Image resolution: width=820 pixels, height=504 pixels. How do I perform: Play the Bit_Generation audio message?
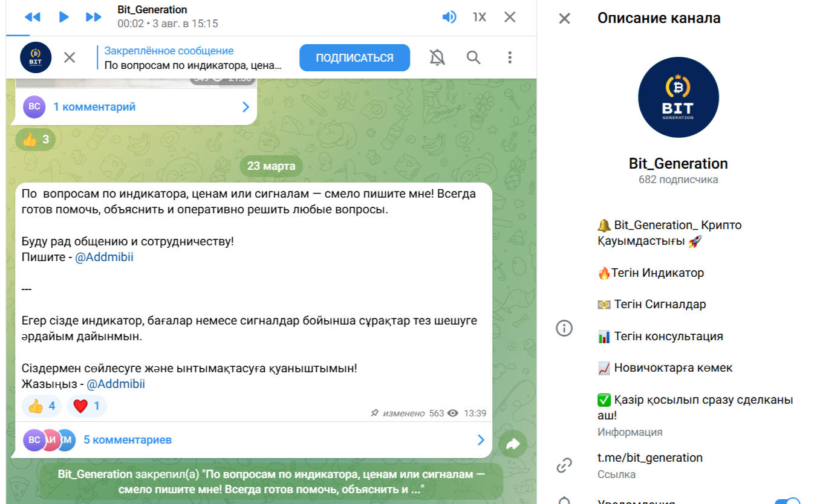(x=63, y=17)
